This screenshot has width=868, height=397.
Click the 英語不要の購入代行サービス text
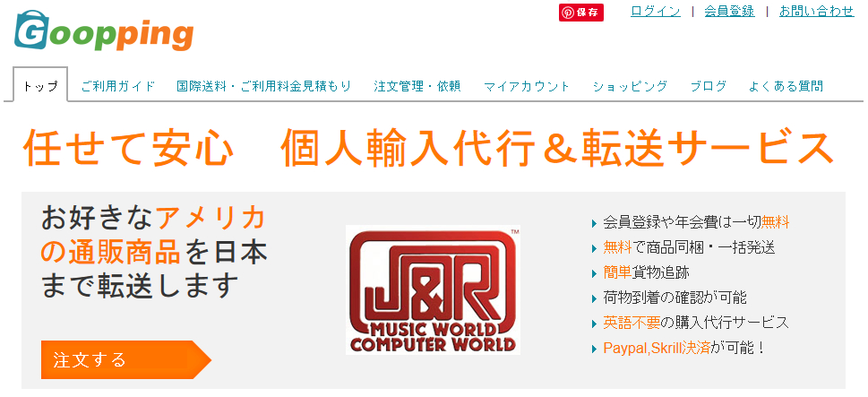[696, 323]
